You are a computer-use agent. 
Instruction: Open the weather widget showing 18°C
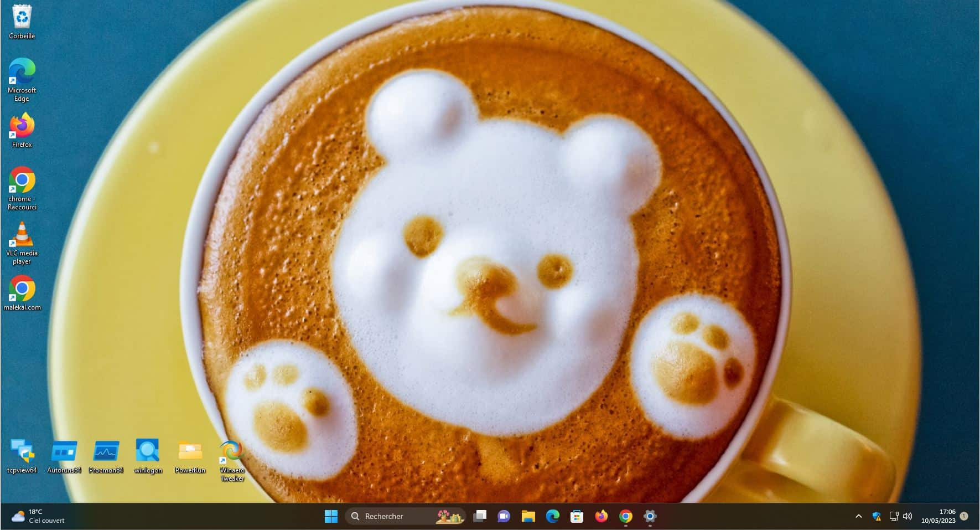click(38, 516)
